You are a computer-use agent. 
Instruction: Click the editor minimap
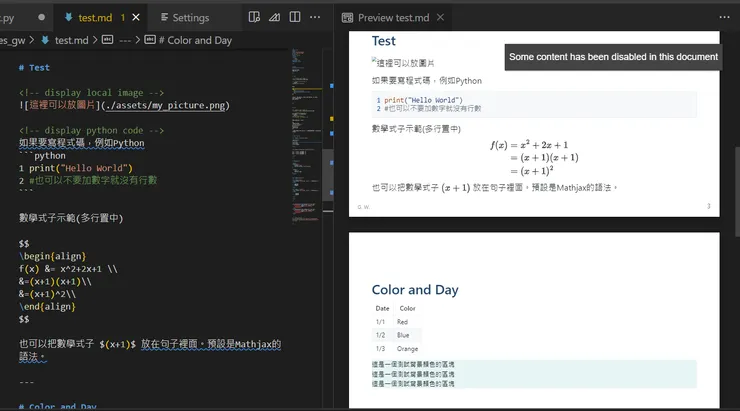tap(307, 134)
